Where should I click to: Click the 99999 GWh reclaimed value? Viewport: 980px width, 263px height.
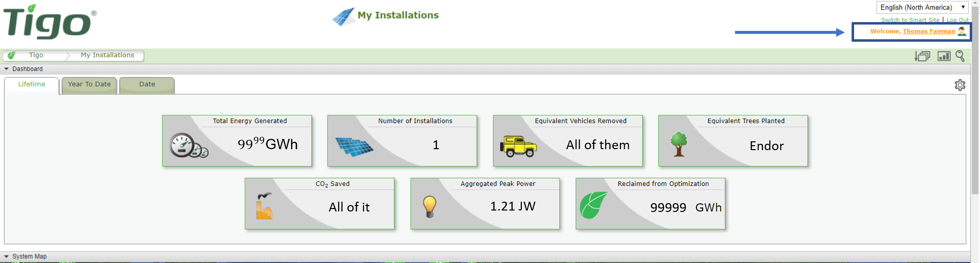tap(686, 208)
